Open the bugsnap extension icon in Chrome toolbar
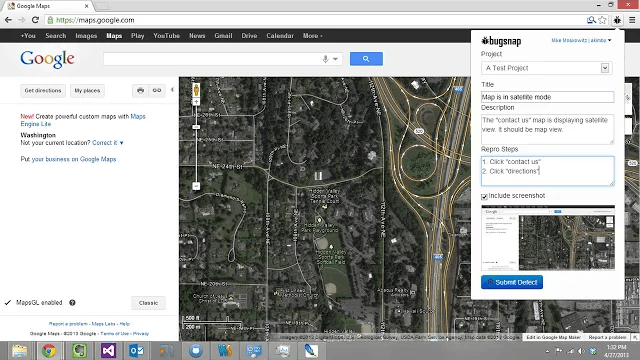 tap(617, 20)
